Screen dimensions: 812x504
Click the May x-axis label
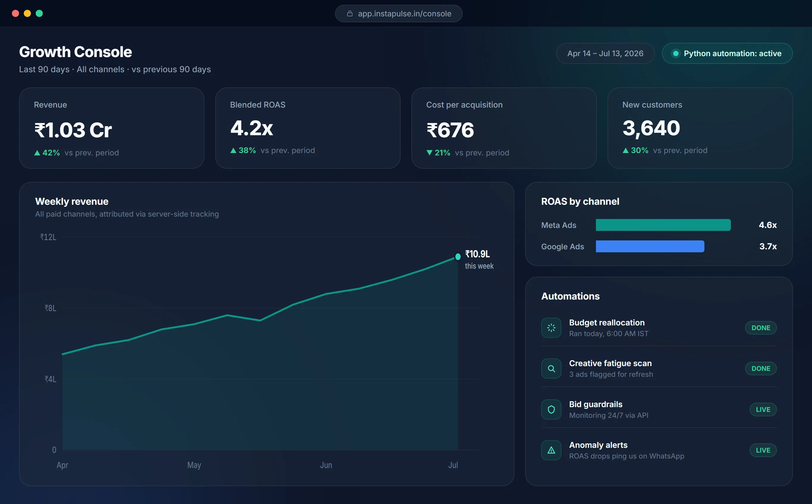(x=194, y=465)
